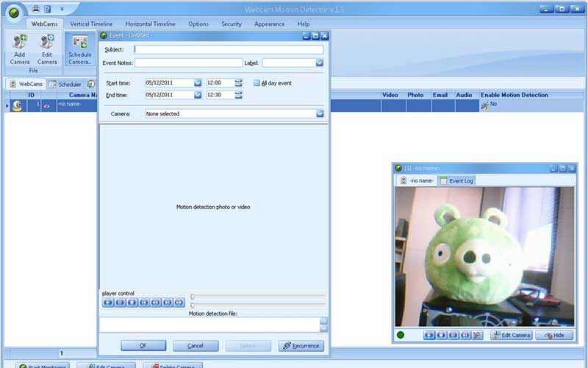Click rewind in Event player control
Image resolution: width=588 pixels, height=368 pixels.
[x=156, y=302]
